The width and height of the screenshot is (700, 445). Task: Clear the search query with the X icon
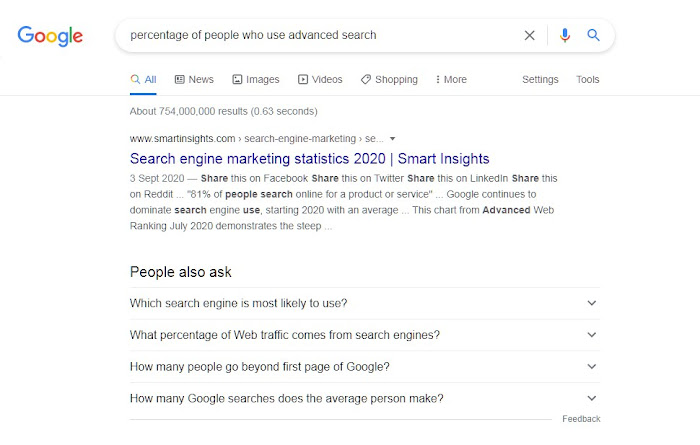[530, 35]
